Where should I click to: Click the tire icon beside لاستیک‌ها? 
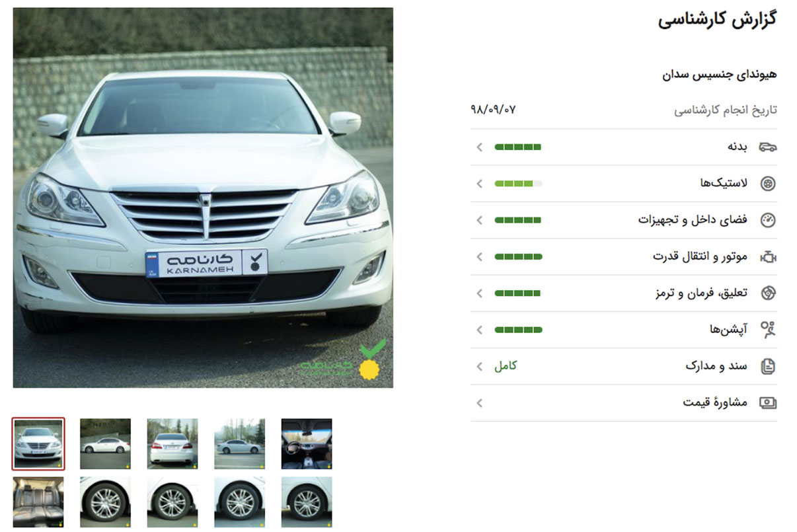coord(768,183)
